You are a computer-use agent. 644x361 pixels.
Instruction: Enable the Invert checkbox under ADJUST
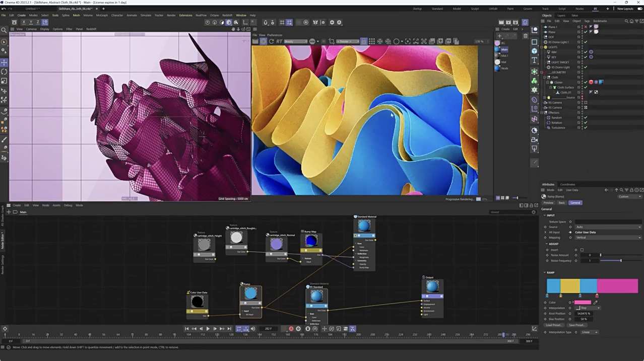point(582,250)
